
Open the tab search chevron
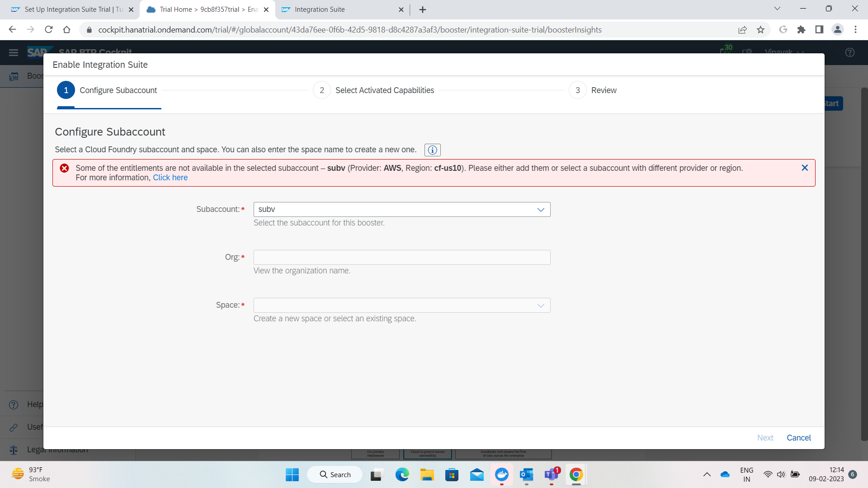[x=777, y=9]
